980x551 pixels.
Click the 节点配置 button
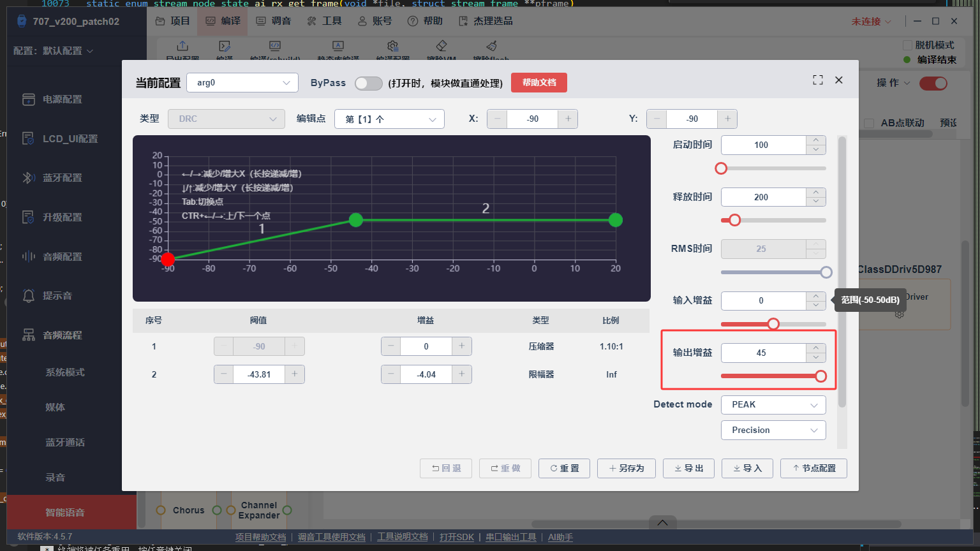tap(813, 468)
